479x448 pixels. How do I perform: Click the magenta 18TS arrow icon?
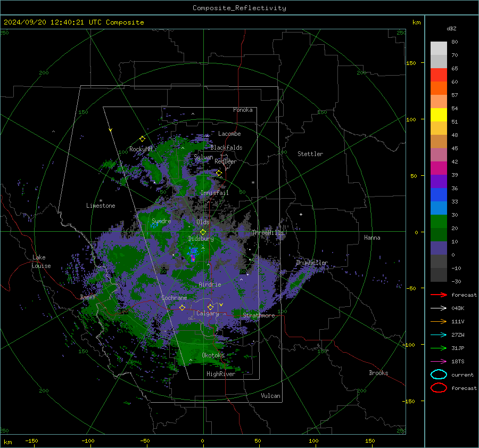[x=439, y=361]
